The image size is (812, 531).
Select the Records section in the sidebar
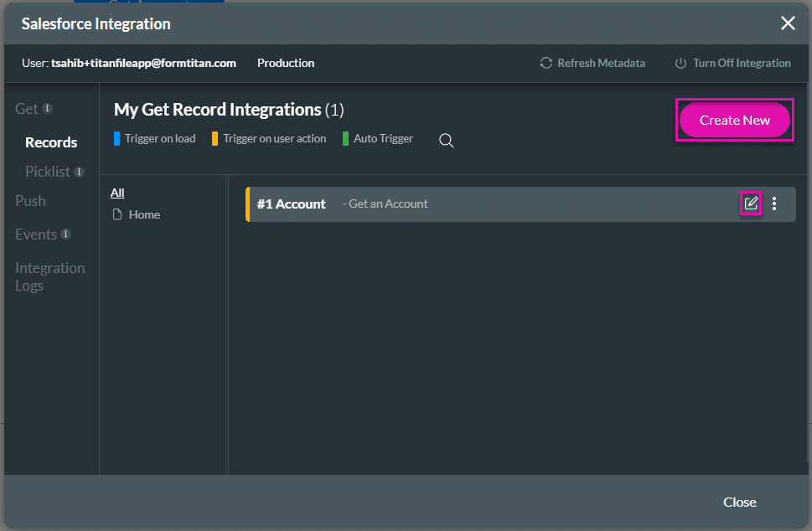coord(51,142)
